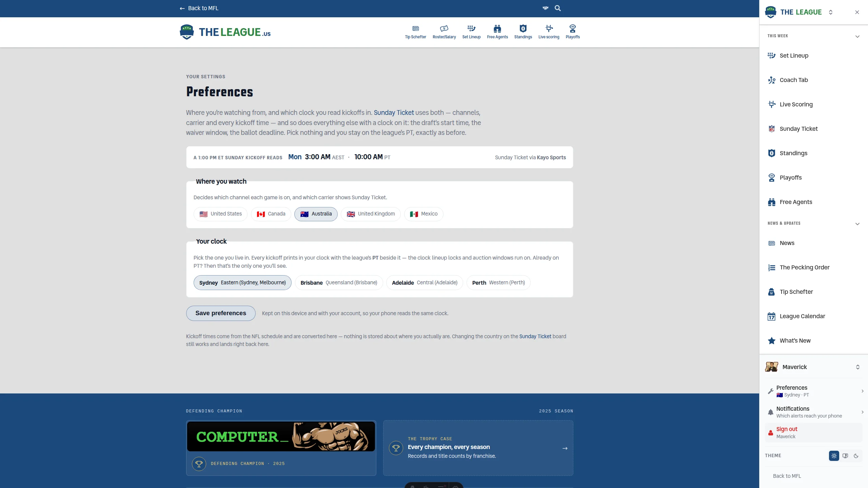Screen dimensions: 868x488
Task: Choose the Perth clock option
Action: (498, 283)
